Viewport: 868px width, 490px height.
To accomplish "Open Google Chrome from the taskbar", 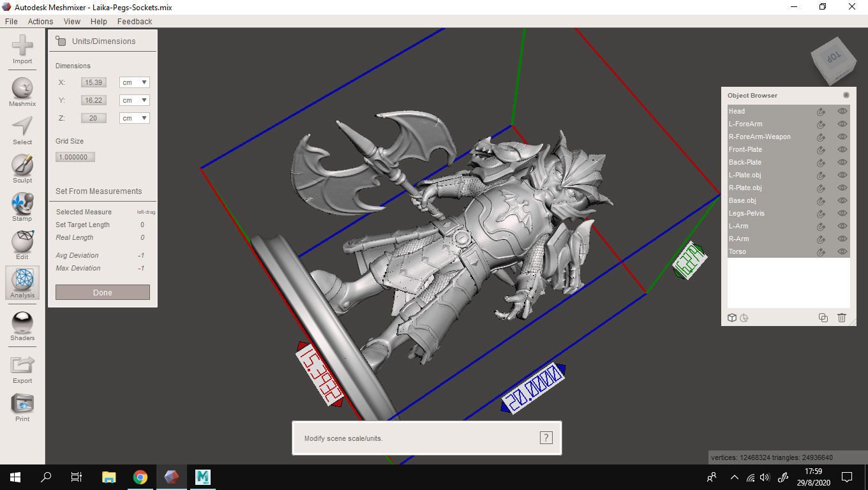I will (140, 477).
